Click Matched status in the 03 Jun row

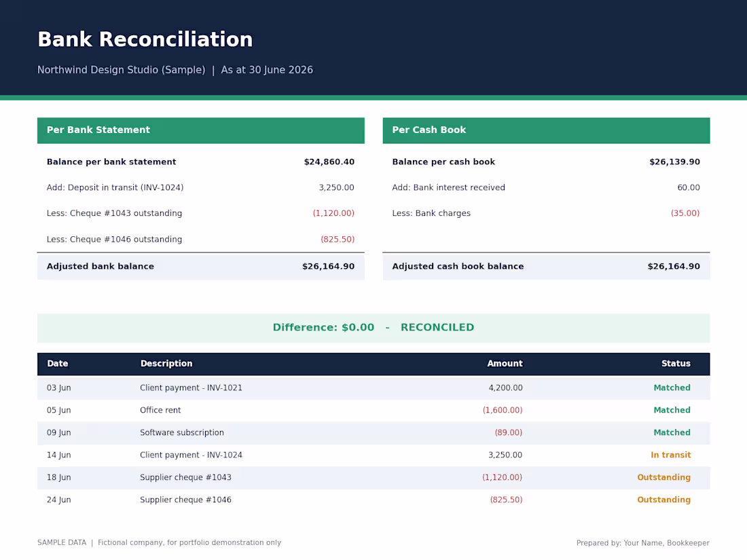(672, 388)
